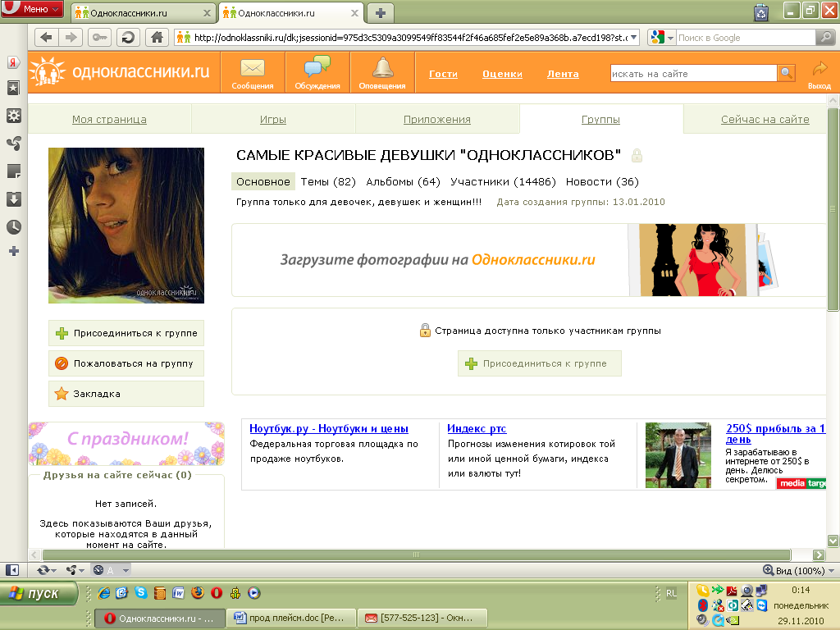Open the Индекс ртс ad link

click(x=477, y=428)
